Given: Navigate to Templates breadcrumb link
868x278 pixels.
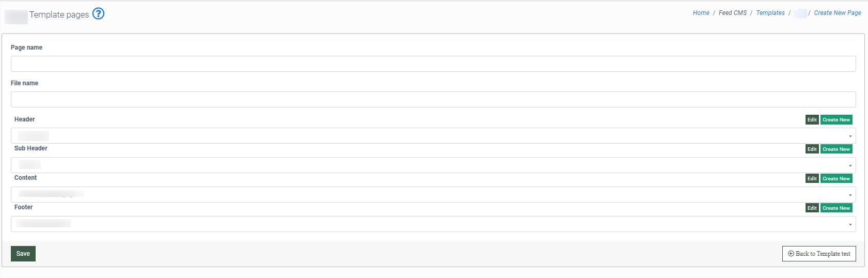Looking at the screenshot, I should 770,13.
